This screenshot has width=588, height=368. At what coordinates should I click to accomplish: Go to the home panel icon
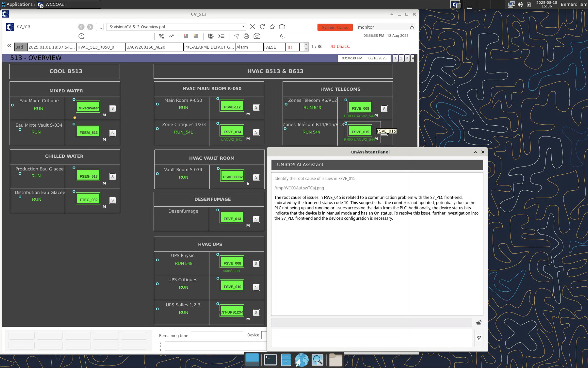[282, 27]
